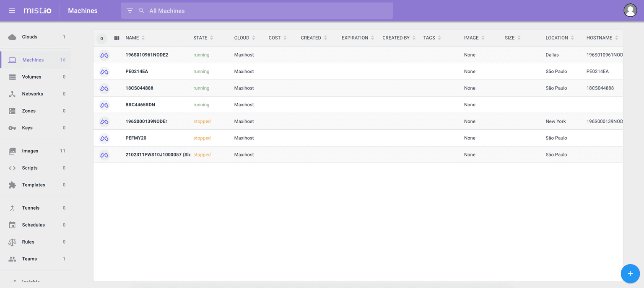The width and height of the screenshot is (644, 288).
Task: Open the navigation hamburger menu
Action: click(11, 10)
